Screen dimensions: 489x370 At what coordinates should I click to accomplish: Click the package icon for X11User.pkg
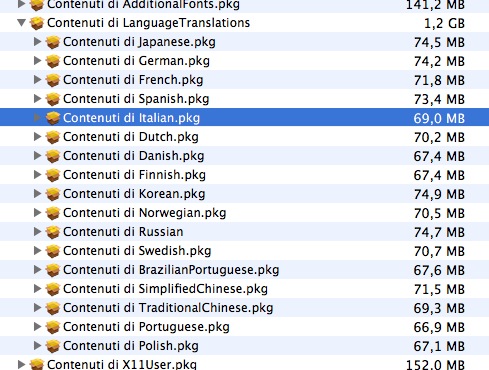pyautogui.click(x=37, y=364)
